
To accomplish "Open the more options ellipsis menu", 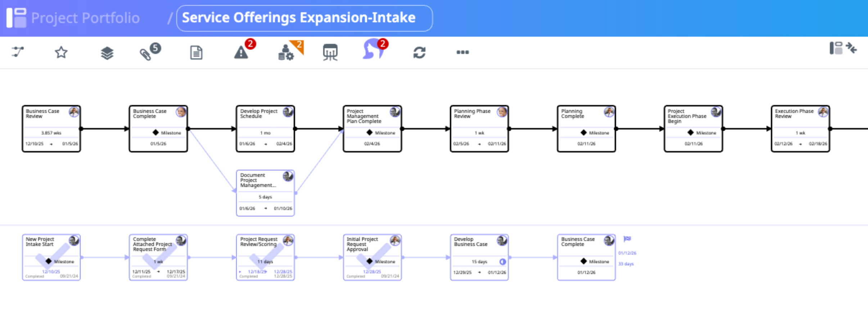I will [x=462, y=53].
